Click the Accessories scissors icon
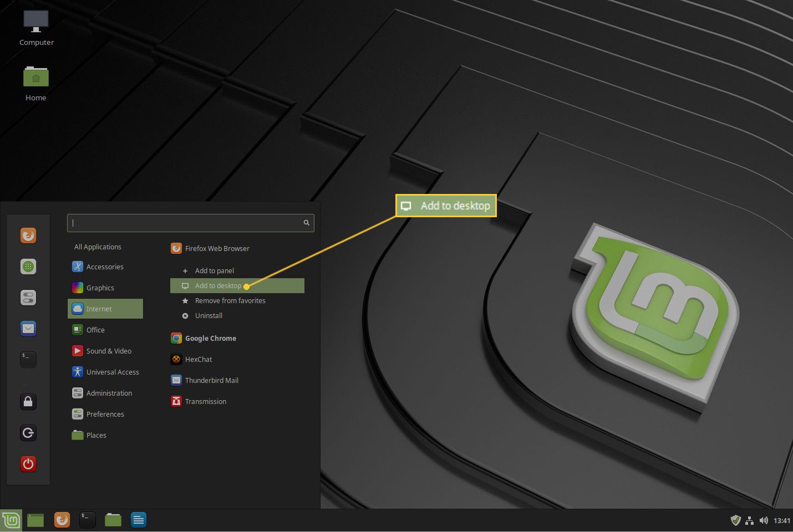This screenshot has width=793, height=532. pyautogui.click(x=78, y=267)
